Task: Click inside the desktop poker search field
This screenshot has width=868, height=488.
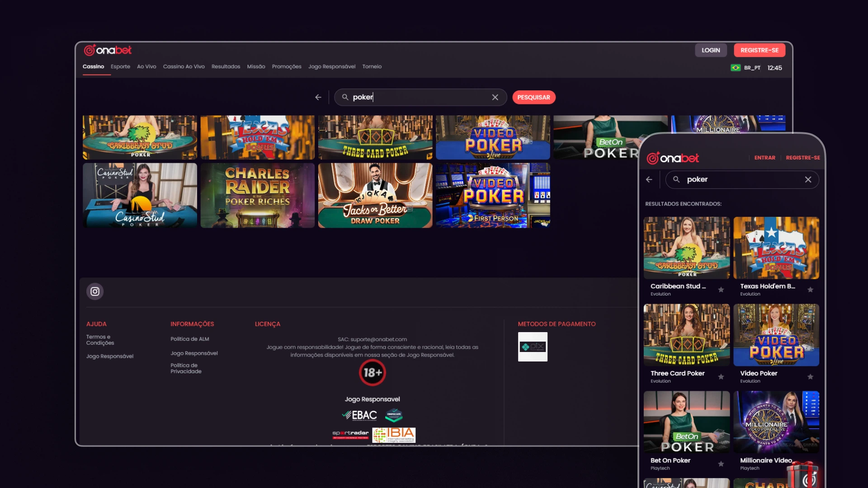Action: click(x=420, y=97)
